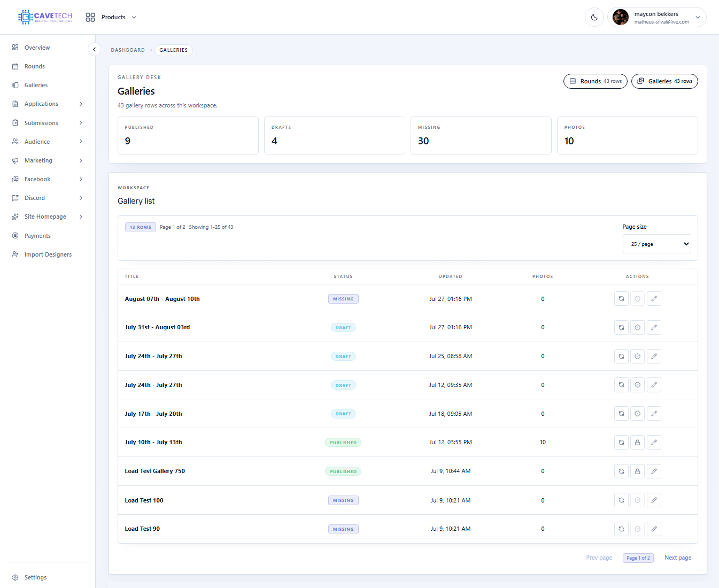Screen dimensions: 719x588
Task: Open the Products menu
Action: [x=111, y=17]
